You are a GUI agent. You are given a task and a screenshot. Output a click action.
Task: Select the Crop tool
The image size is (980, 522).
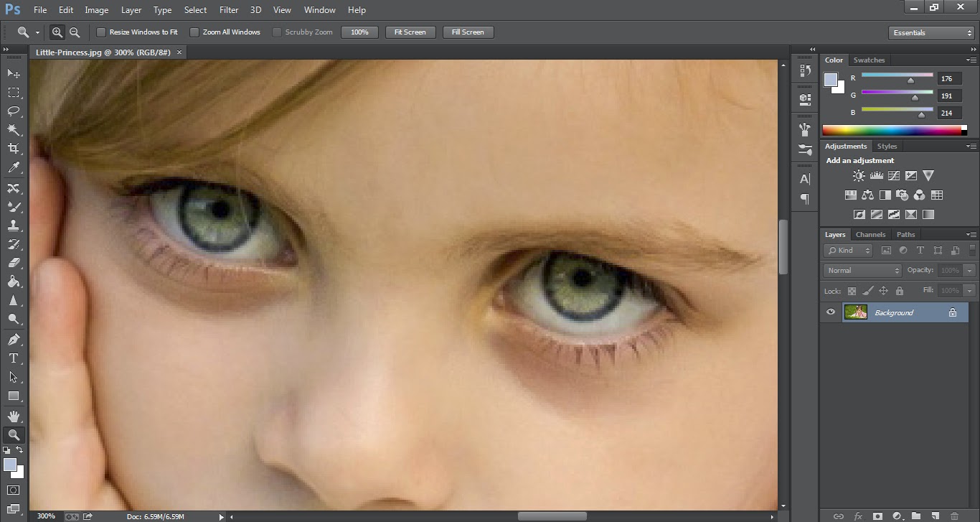[x=14, y=149]
